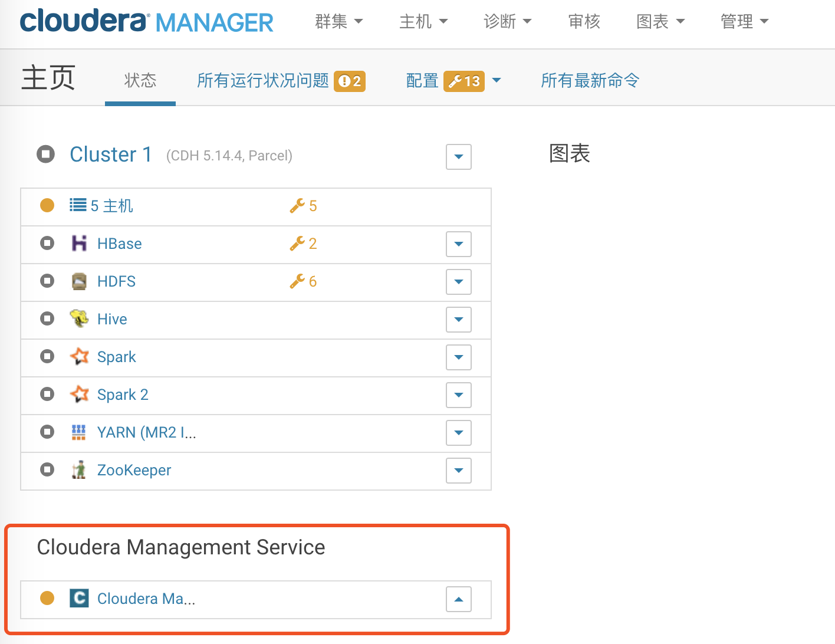This screenshot has width=835, height=644.
Task: Click the Cloudera Management Service heading
Action: point(181,547)
